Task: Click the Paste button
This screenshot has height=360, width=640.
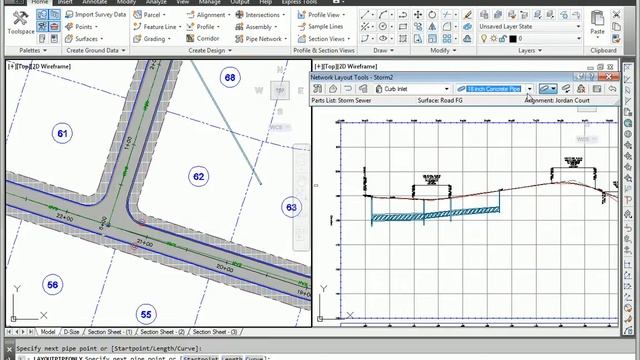Action: (x=597, y=22)
